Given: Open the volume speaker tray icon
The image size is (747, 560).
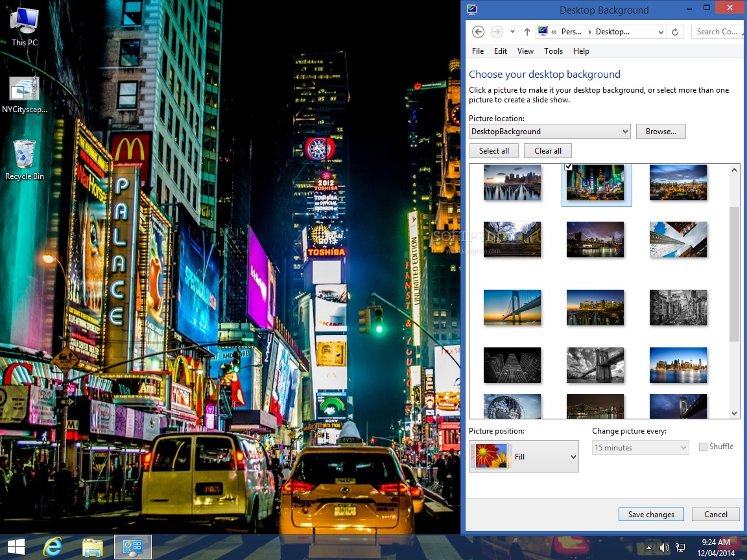Looking at the screenshot, I should coord(664,548).
